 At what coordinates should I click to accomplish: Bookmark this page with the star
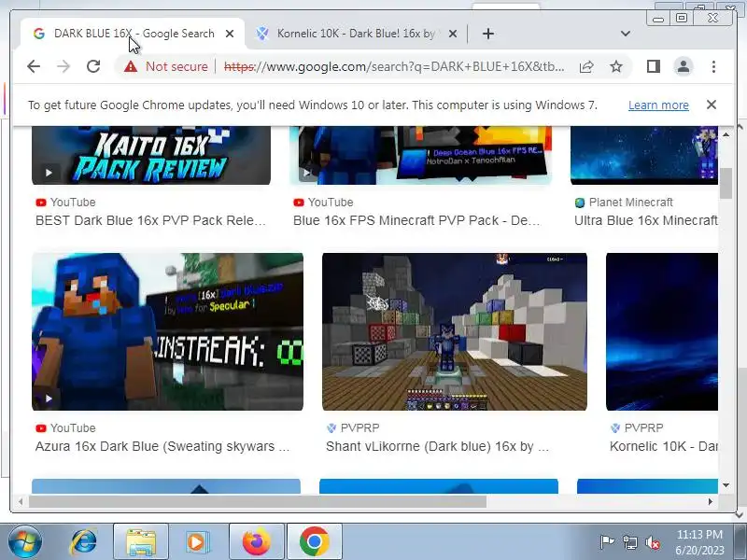click(616, 66)
